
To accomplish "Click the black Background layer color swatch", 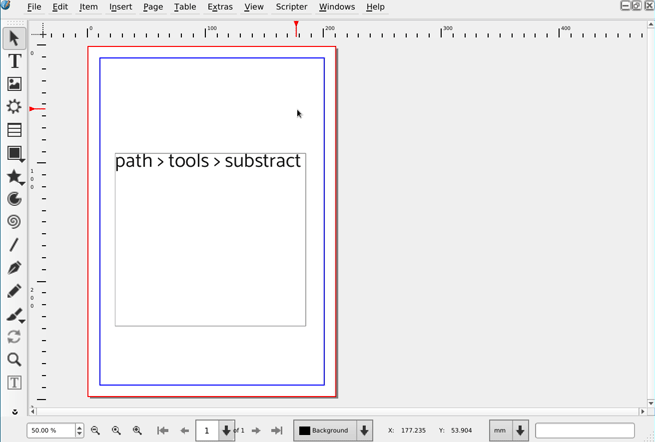I will click(x=305, y=431).
